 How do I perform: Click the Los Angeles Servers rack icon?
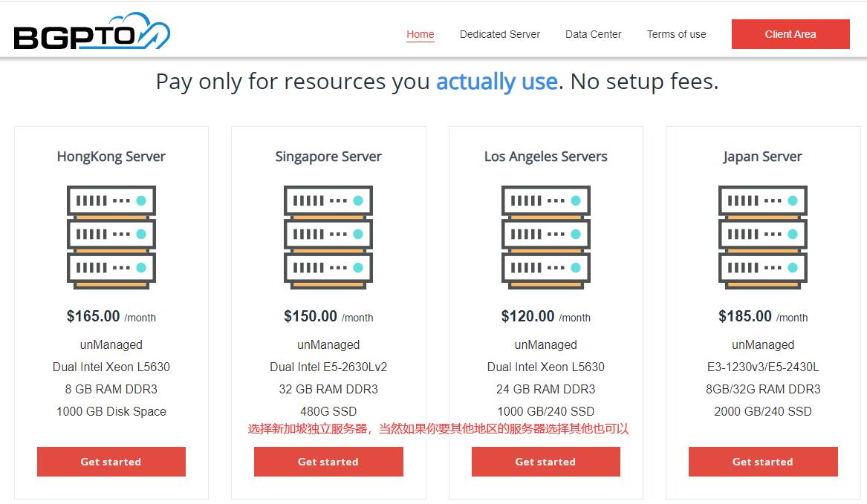546,237
